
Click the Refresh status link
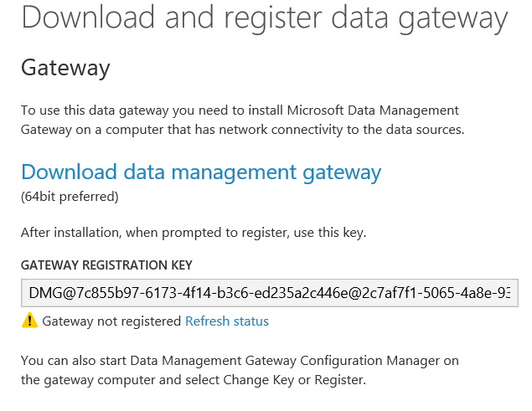[227, 321]
